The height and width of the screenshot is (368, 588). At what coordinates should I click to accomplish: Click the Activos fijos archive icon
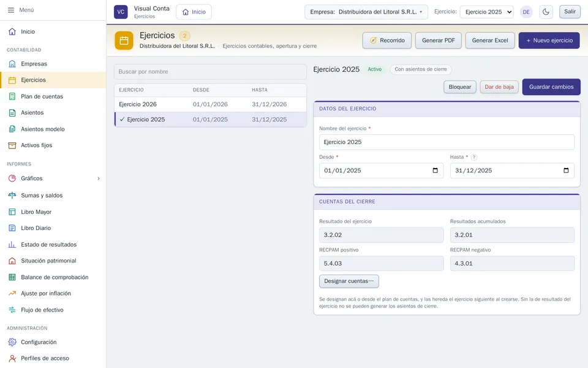click(x=12, y=145)
